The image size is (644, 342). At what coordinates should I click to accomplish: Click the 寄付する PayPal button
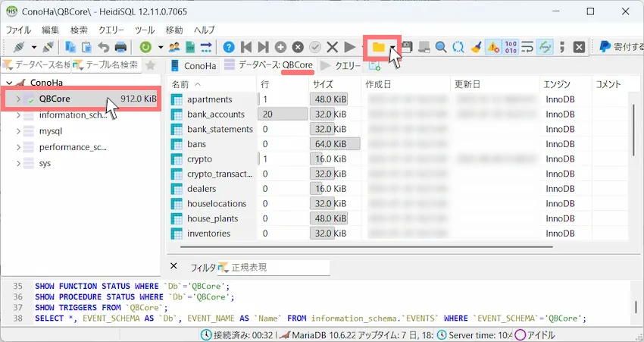(x=621, y=47)
